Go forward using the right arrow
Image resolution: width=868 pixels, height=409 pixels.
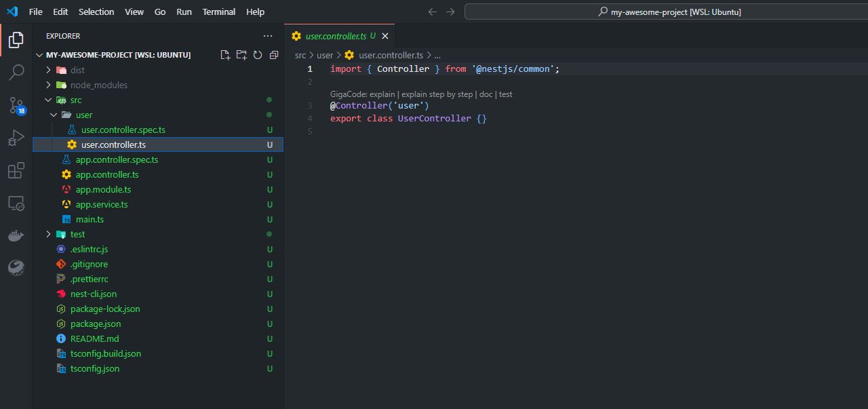[450, 12]
